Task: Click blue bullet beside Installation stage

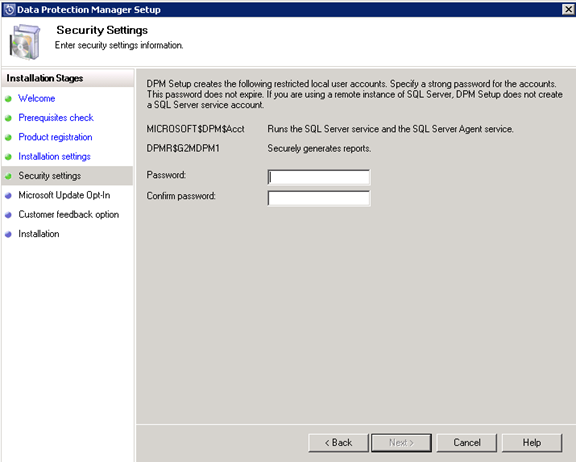Action: (x=8, y=234)
